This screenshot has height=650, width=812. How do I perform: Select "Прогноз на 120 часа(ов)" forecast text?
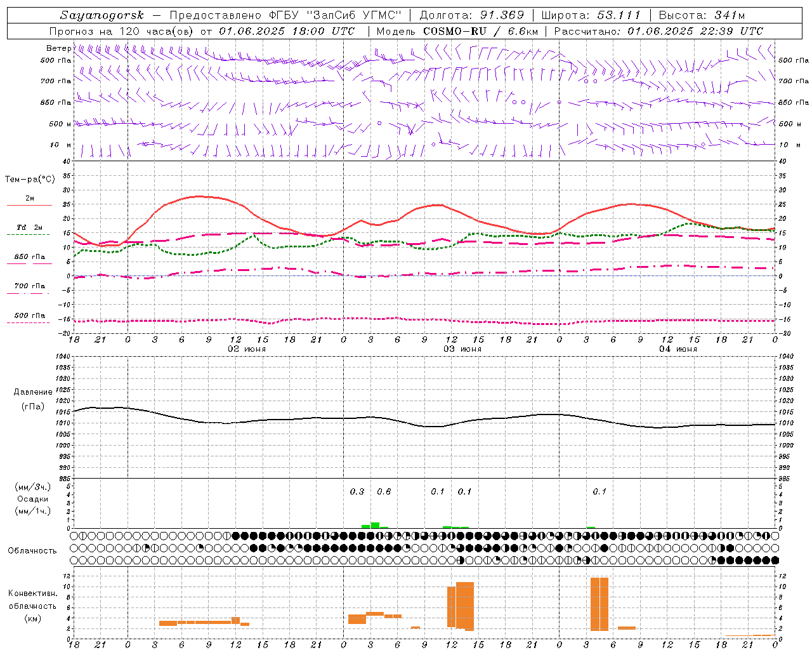coord(122,31)
